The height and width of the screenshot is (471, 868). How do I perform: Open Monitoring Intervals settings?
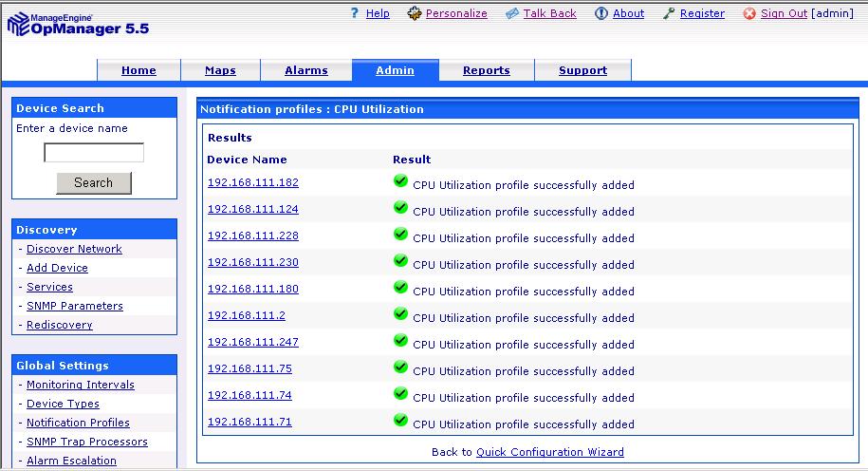(81, 385)
